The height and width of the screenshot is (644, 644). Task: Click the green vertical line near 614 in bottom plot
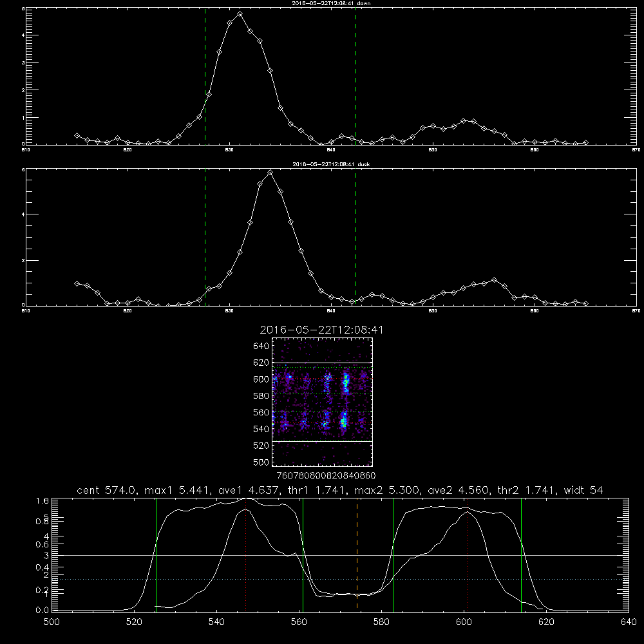521,554
